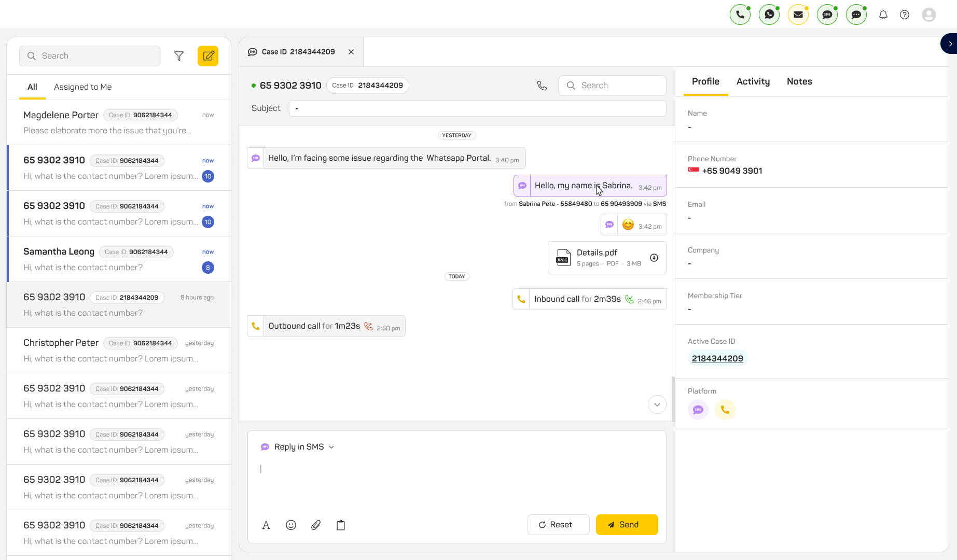This screenshot has width=957, height=560.
Task: Click the notification bell icon
Action: [883, 15]
